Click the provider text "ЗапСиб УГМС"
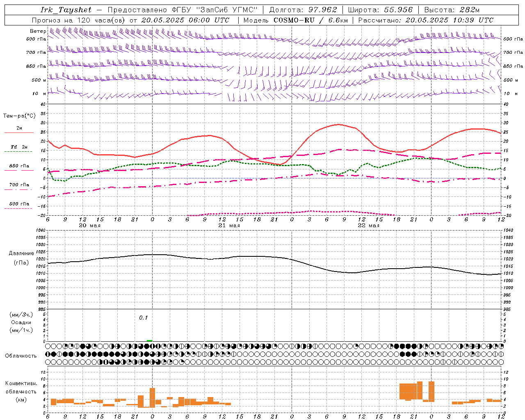The image size is (525, 420). click(x=226, y=10)
